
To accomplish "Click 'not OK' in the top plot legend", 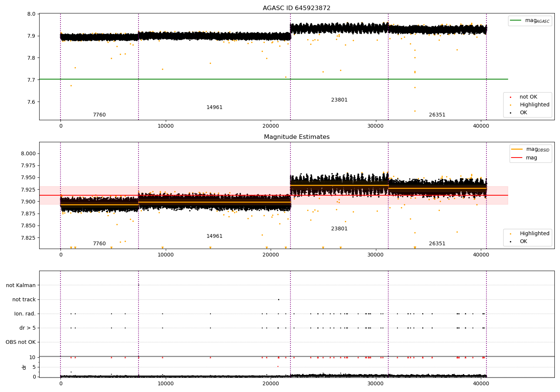I will [x=528, y=97].
